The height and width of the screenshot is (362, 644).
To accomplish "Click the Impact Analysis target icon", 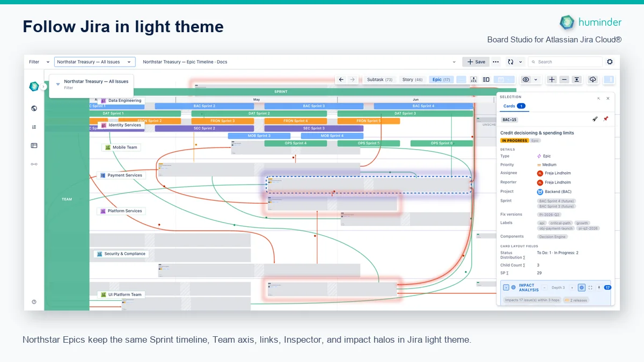I will [514, 287].
